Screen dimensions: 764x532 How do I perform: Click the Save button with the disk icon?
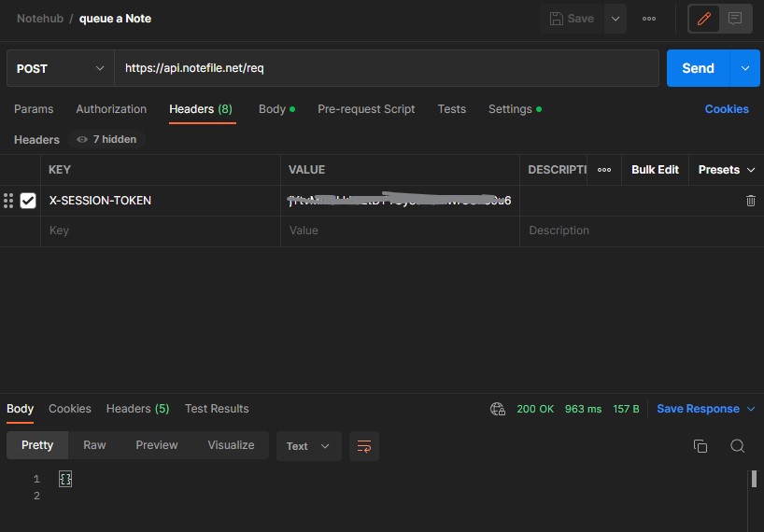pos(572,19)
